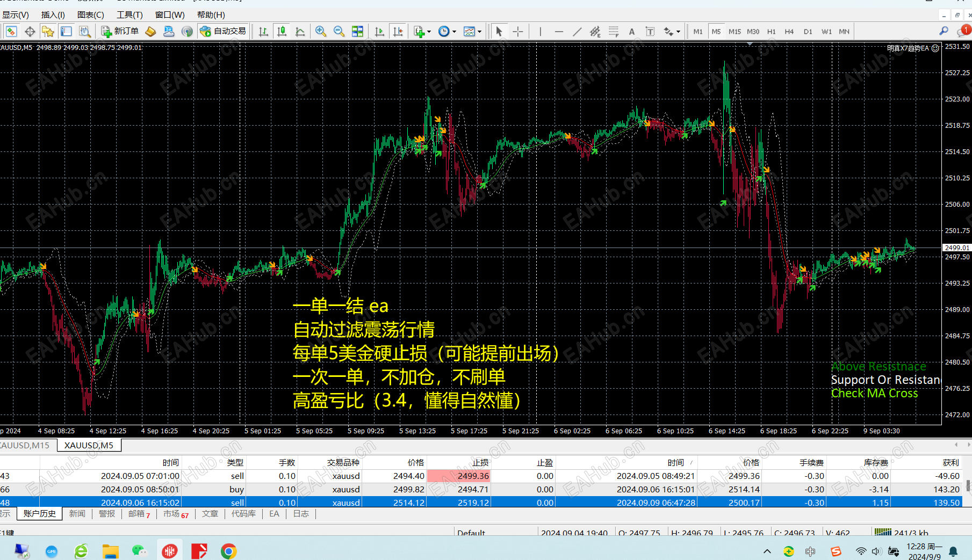Select the trendline drawing tool
This screenshot has height=560, width=972.
coord(577,32)
